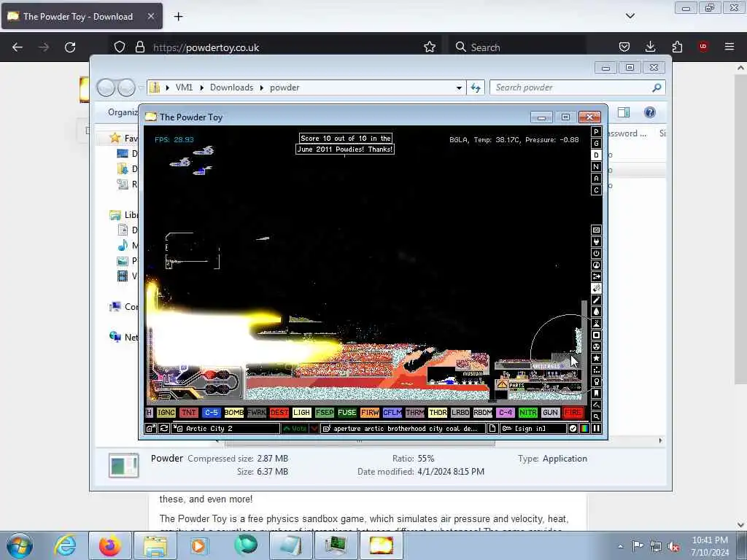747x560 pixels.
Task: Toggle pretty powders P option
Action: click(x=596, y=132)
